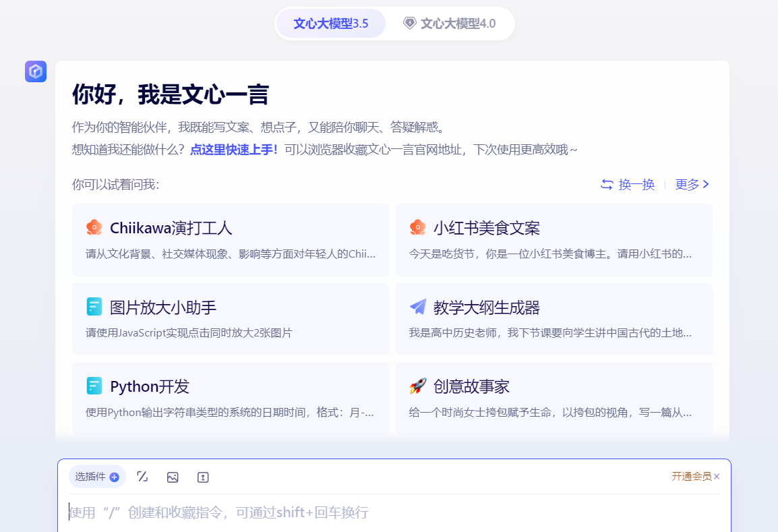Click the paper plane icon on 教学大纲生成器
This screenshot has height=532, width=778.
point(418,307)
